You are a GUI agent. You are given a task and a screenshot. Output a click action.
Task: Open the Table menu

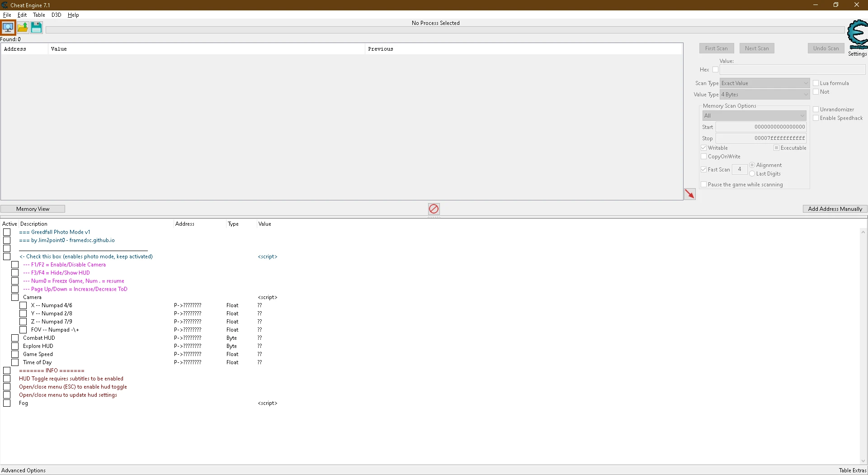(39, 15)
